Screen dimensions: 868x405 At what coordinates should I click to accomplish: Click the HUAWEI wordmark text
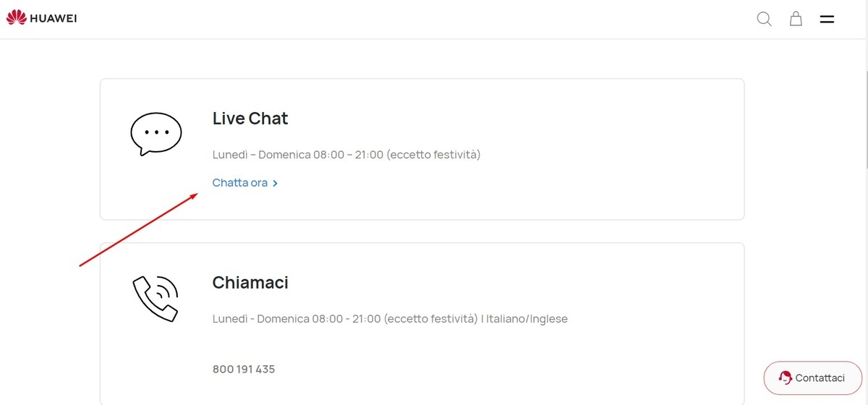pyautogui.click(x=53, y=19)
